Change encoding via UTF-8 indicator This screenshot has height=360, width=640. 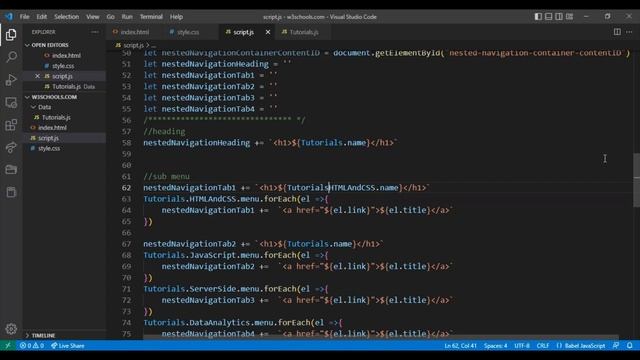(x=522, y=346)
